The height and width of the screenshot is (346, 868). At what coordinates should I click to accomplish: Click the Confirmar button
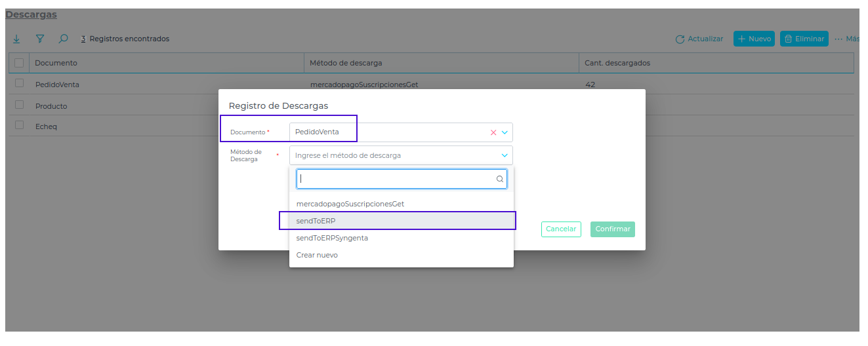pyautogui.click(x=612, y=229)
